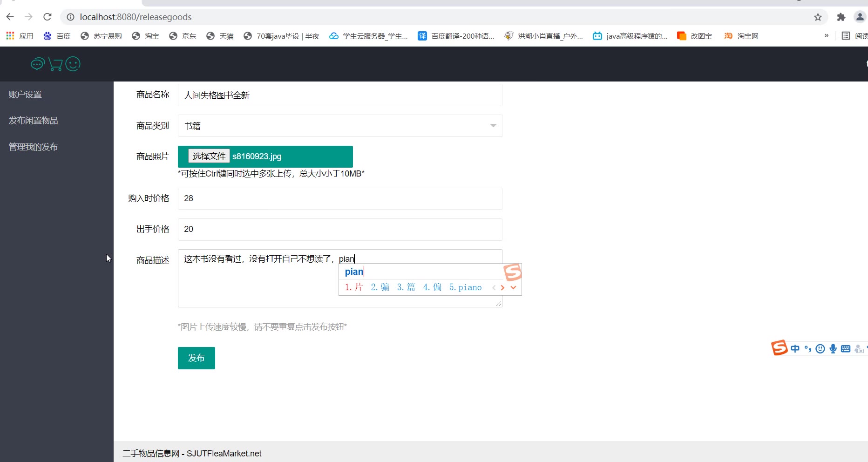Select IME candidate 3 篇

point(406,287)
